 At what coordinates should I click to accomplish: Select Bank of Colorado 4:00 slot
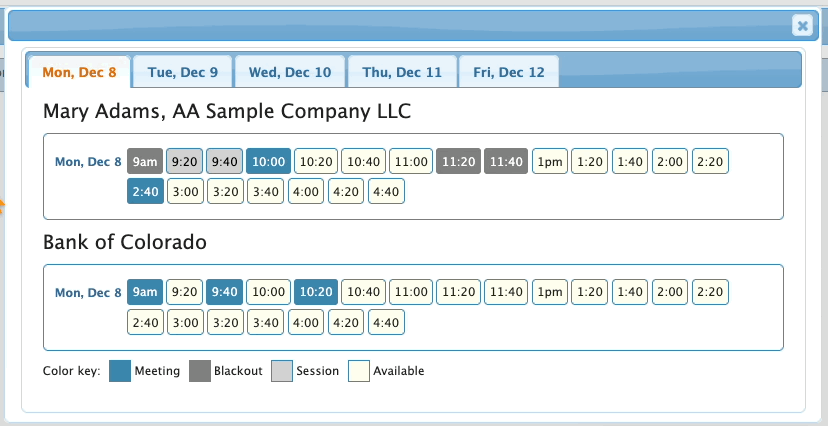pyautogui.click(x=306, y=322)
